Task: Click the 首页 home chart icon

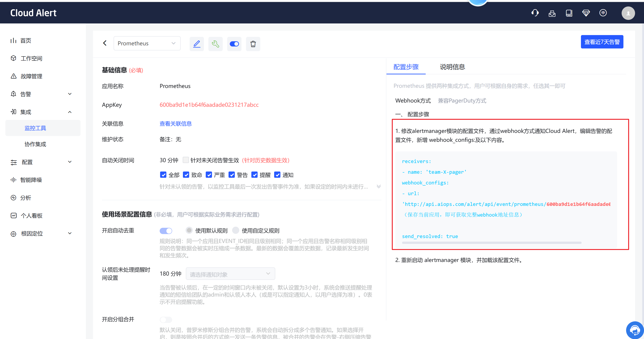Action: (x=13, y=40)
